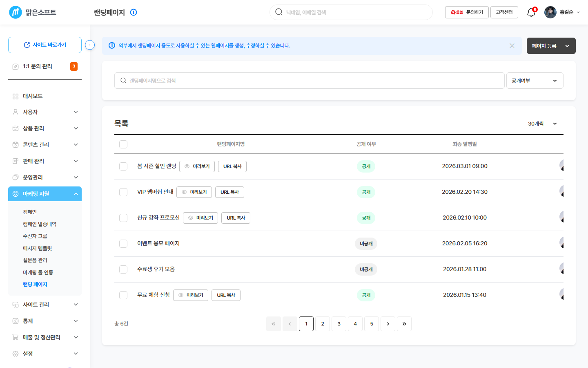Open the 30개씩 page size dropdown
The width and height of the screenshot is (588, 368).
[543, 123]
